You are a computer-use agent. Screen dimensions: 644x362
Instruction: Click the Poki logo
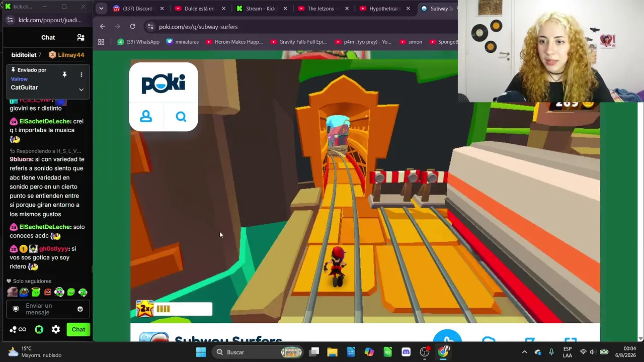(x=164, y=83)
